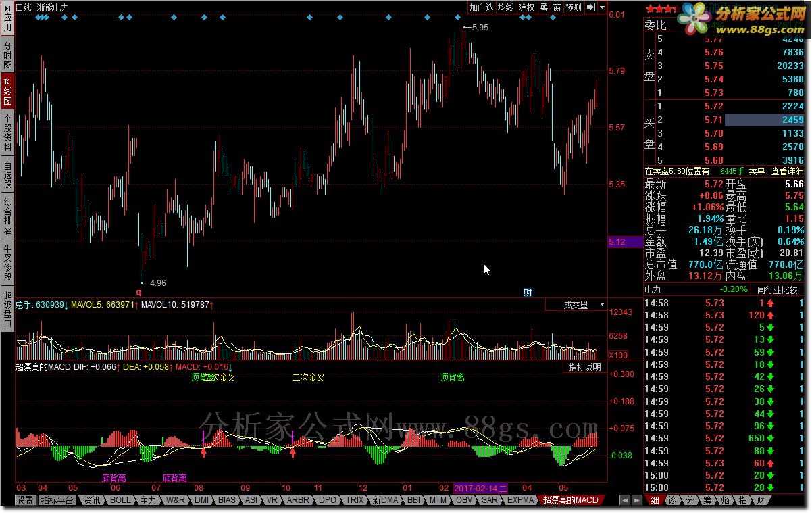
Task: Switch indicator to DPO
Action: pyautogui.click(x=327, y=500)
